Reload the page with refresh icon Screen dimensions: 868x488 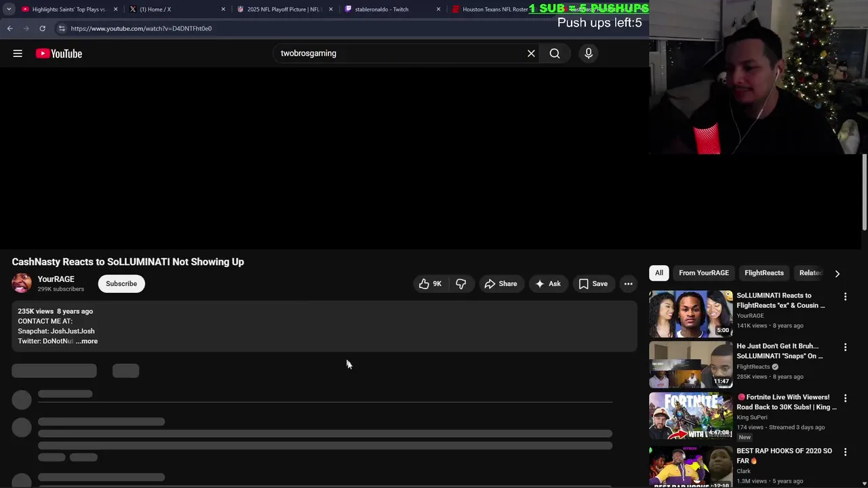[42, 28]
